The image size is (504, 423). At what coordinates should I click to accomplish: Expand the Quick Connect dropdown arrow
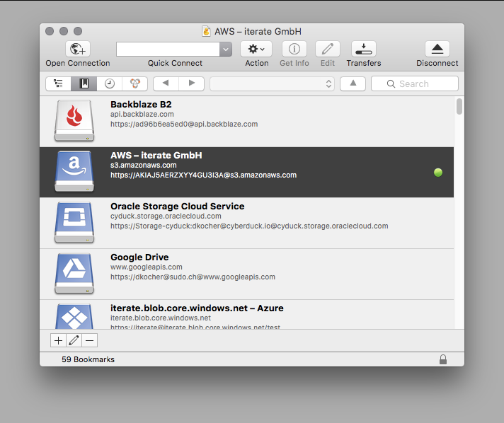(x=226, y=49)
